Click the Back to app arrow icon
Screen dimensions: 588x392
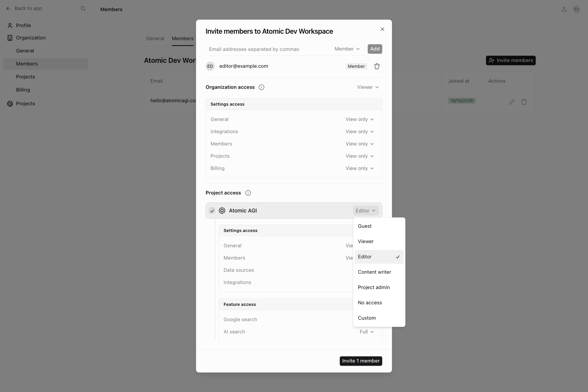[x=8, y=8]
